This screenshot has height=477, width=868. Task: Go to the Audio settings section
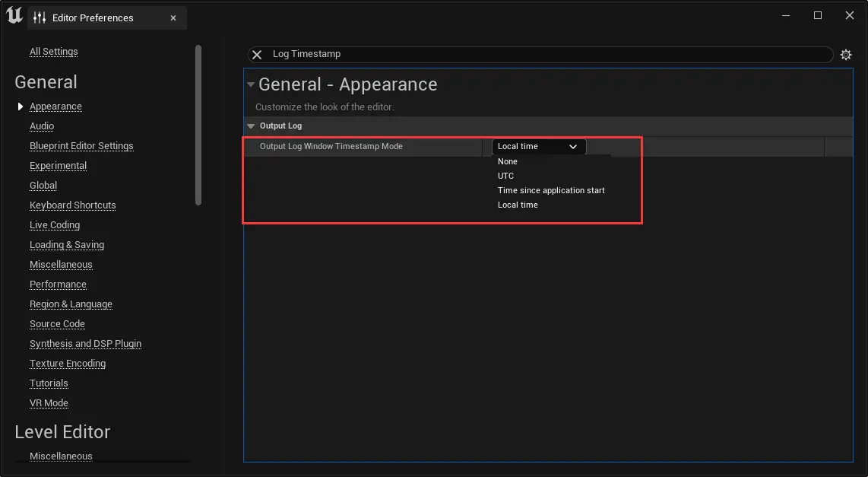coord(42,126)
